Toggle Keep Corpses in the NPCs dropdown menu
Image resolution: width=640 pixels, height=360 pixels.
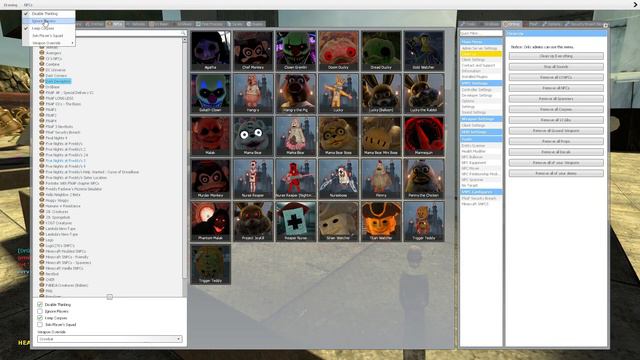49,28
